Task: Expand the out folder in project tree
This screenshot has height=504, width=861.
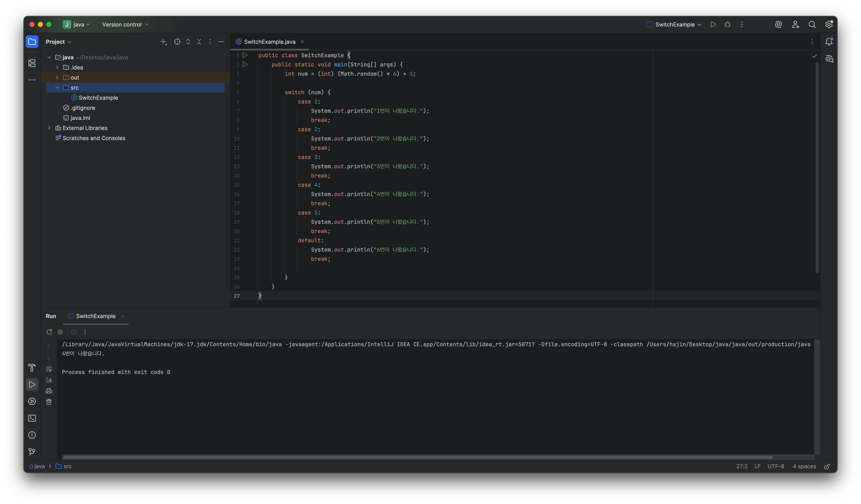Action: pyautogui.click(x=57, y=77)
